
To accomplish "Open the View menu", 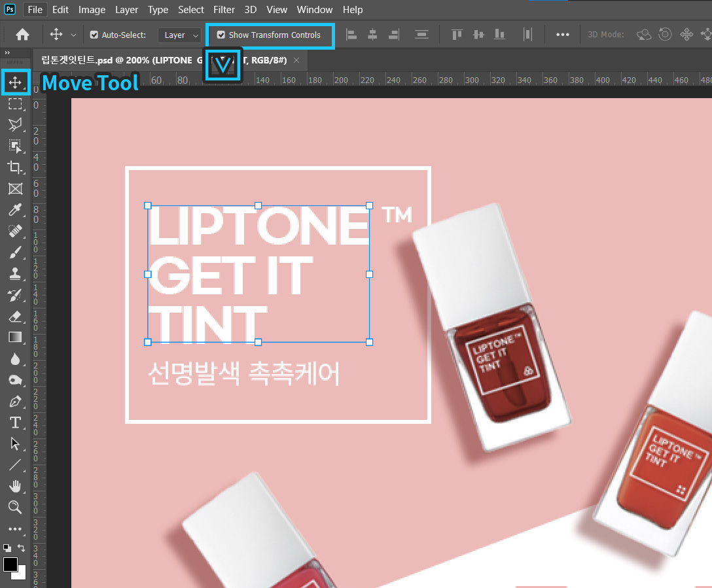I will pos(277,10).
